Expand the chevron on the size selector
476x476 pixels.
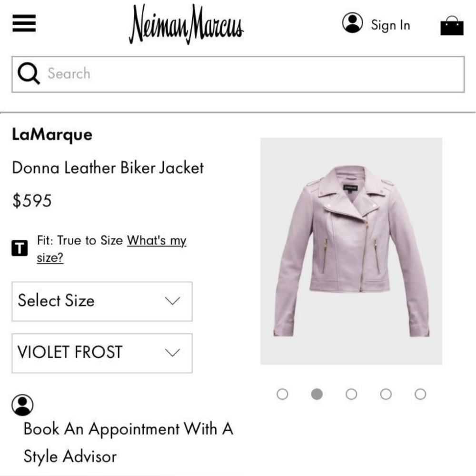[172, 301]
